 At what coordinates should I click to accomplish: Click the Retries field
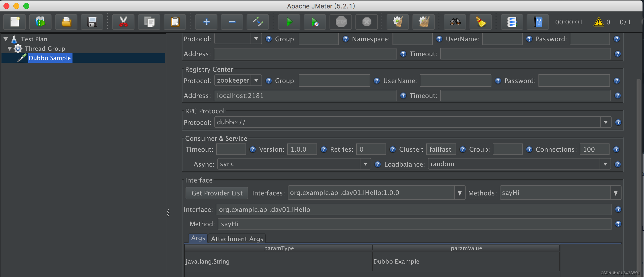pos(371,149)
